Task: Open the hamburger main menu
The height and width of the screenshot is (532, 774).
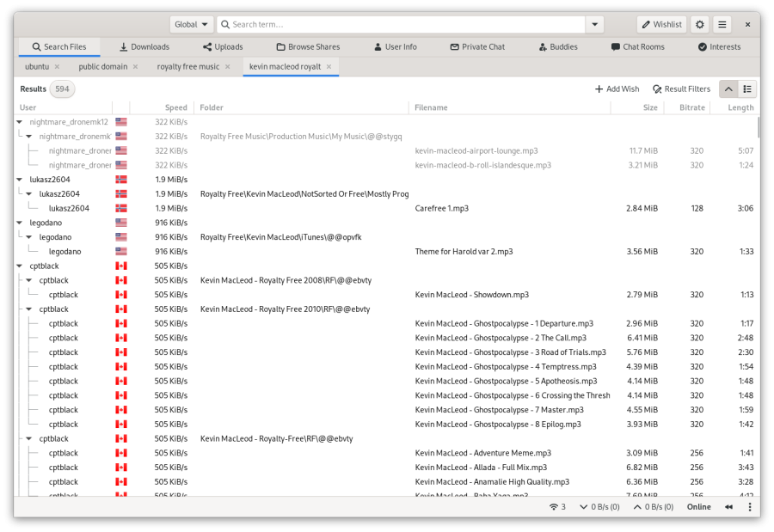Action: (722, 24)
